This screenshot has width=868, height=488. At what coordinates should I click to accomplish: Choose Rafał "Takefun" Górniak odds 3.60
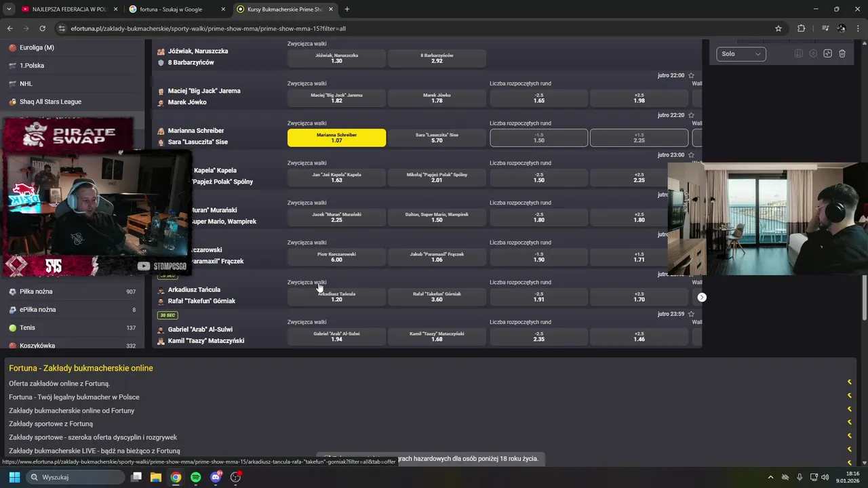tap(437, 297)
